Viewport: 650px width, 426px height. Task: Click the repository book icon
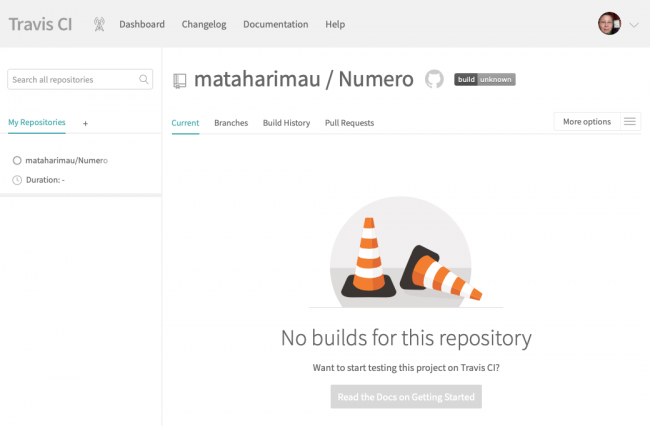[179, 80]
